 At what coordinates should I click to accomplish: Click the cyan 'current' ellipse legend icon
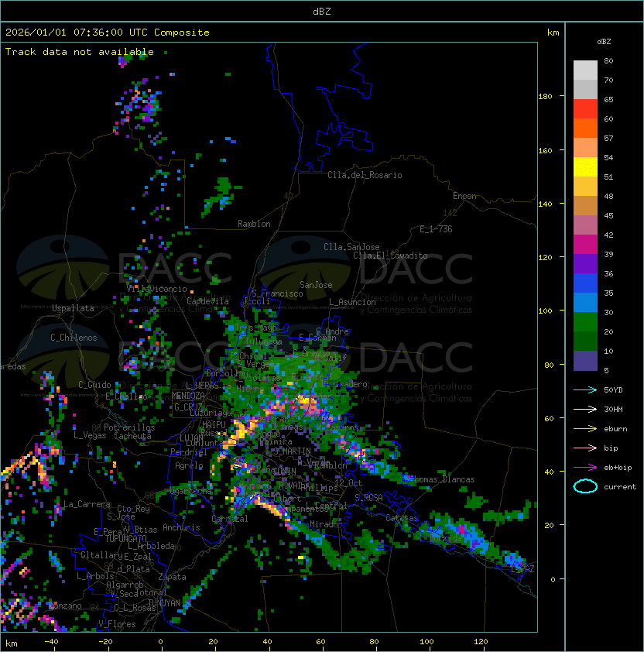pos(585,486)
